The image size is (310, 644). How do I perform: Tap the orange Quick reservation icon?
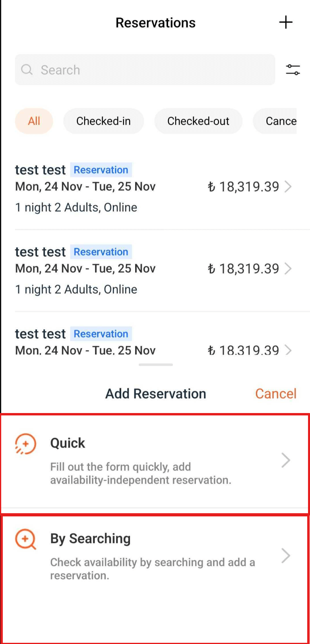[25, 444]
